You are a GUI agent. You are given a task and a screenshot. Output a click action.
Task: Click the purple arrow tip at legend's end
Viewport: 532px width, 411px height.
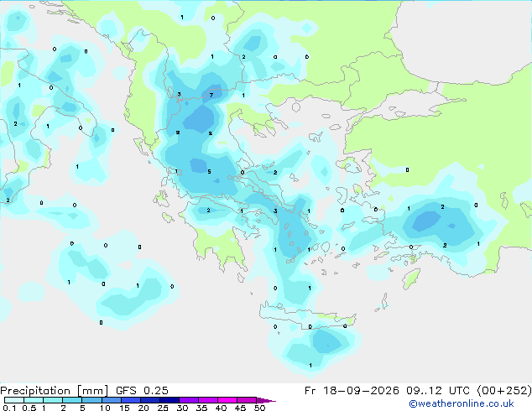point(266,400)
